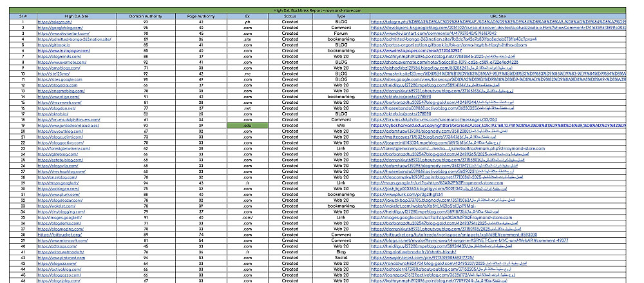Open the developers-br.googleblog.com comment URL
Viewport: 644px width, 283px height.
[x=498, y=28]
